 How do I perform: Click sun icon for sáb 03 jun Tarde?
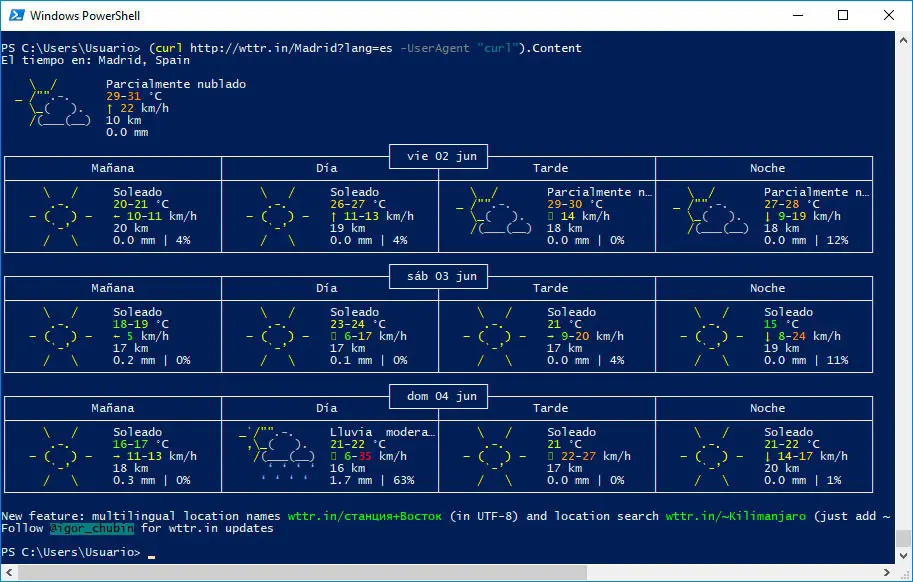pyautogui.click(x=494, y=336)
